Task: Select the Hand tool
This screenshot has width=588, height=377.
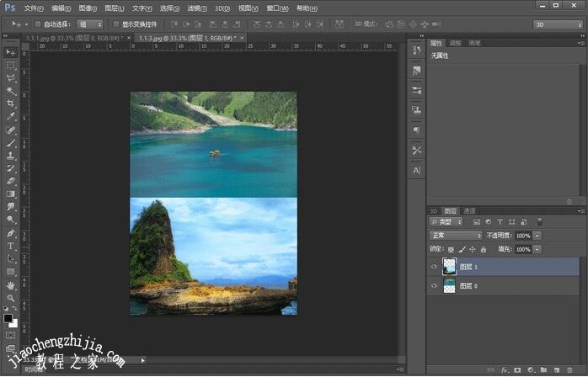Action: pos(11,285)
